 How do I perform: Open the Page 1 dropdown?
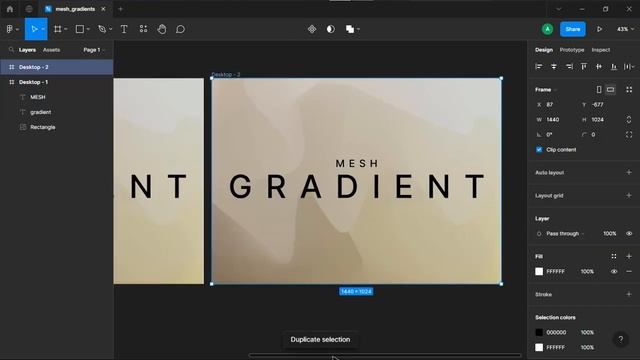[94, 50]
